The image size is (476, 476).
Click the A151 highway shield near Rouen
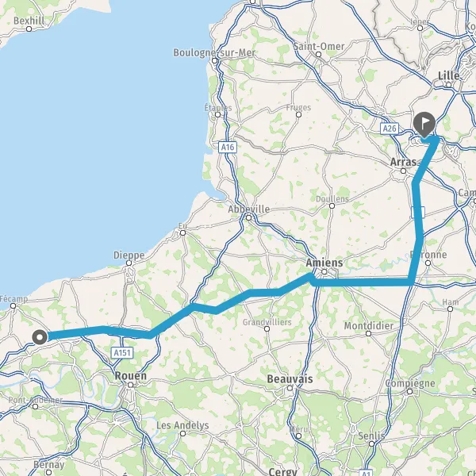click(122, 353)
